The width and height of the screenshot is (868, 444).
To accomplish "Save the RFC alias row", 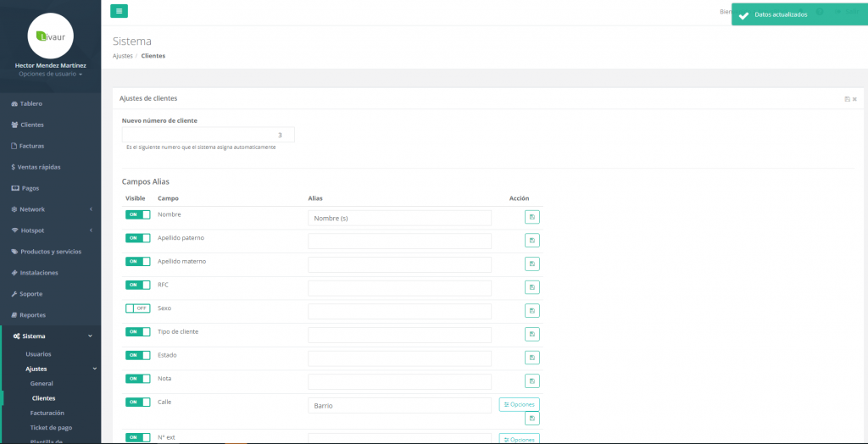I will click(532, 287).
